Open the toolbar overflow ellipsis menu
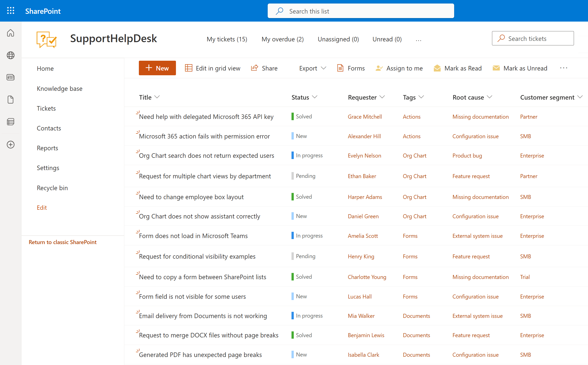 tap(564, 68)
